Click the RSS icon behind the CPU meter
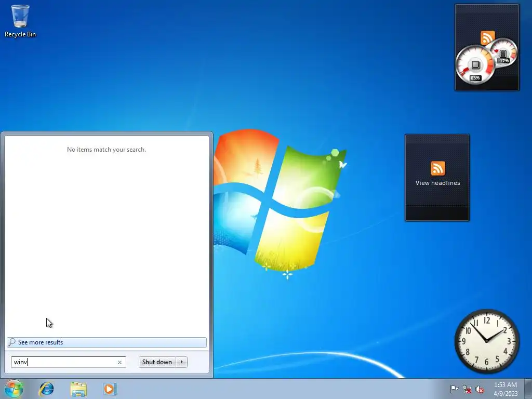532x399 pixels. (487, 37)
